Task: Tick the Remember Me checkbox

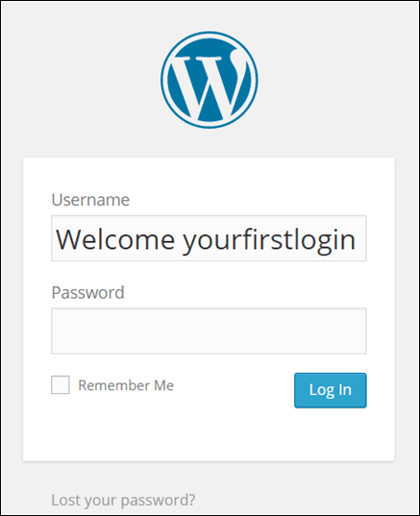Action: pos(61,384)
